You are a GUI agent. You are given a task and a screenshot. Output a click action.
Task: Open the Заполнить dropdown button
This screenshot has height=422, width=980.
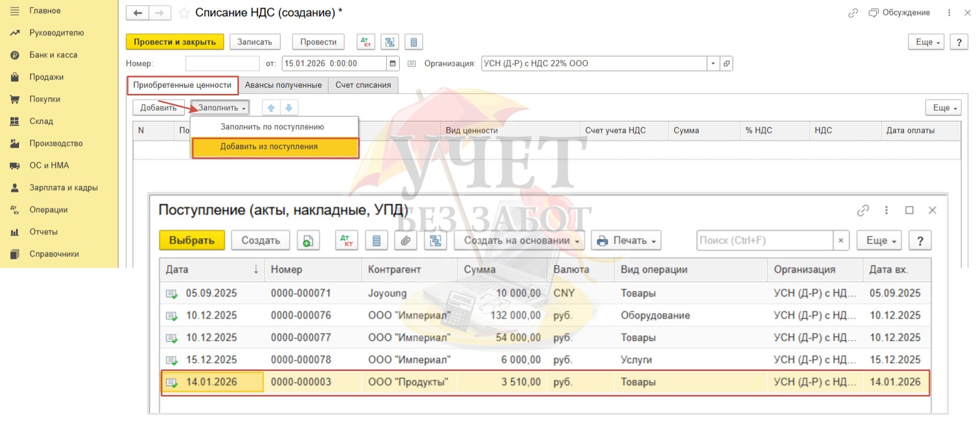coord(220,108)
